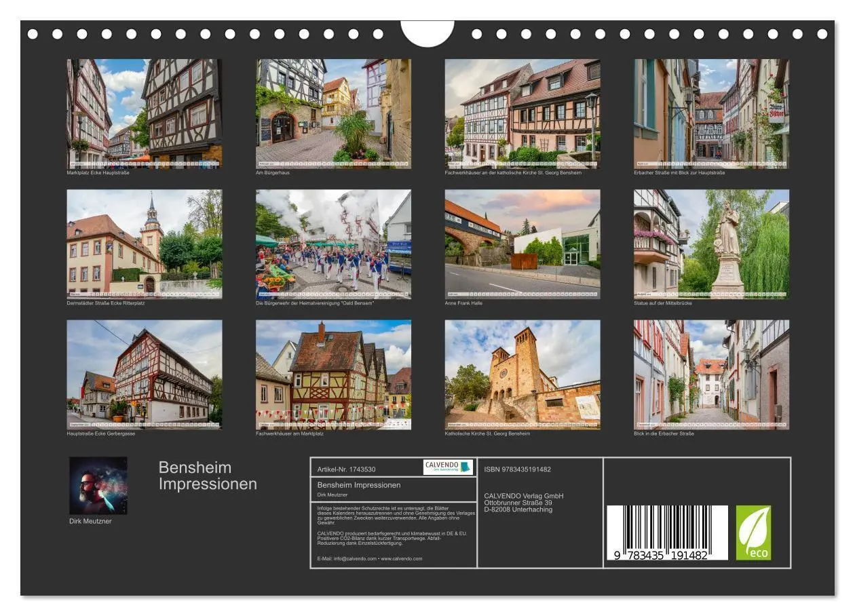Image resolution: width=855 pixels, height=616 pixels.
Task: Open the Hauptstraße Ecke Gerbergasse photo
Action: click(x=145, y=374)
